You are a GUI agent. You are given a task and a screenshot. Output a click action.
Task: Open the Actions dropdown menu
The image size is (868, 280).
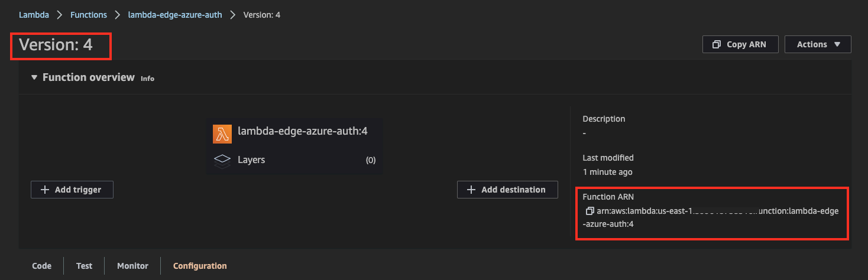click(x=818, y=44)
